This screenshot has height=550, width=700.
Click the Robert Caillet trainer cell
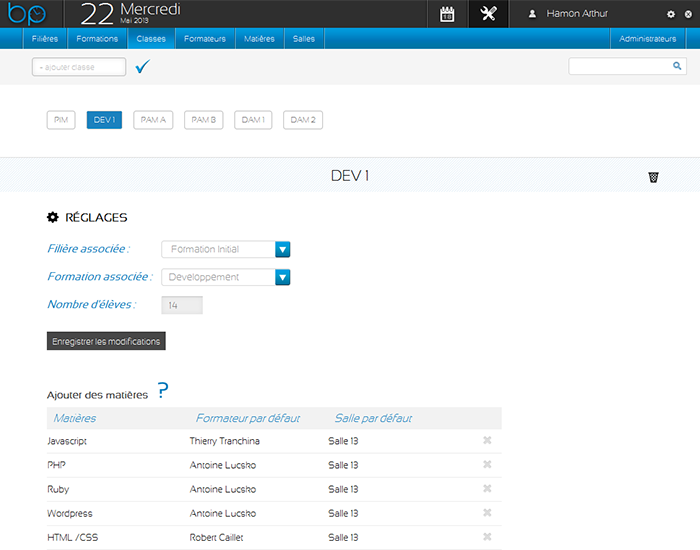click(217, 538)
